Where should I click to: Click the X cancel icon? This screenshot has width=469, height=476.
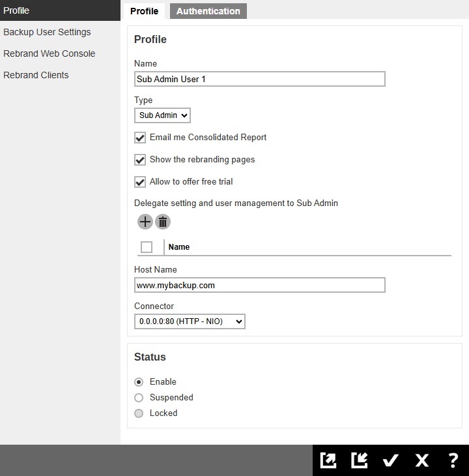pyautogui.click(x=422, y=460)
